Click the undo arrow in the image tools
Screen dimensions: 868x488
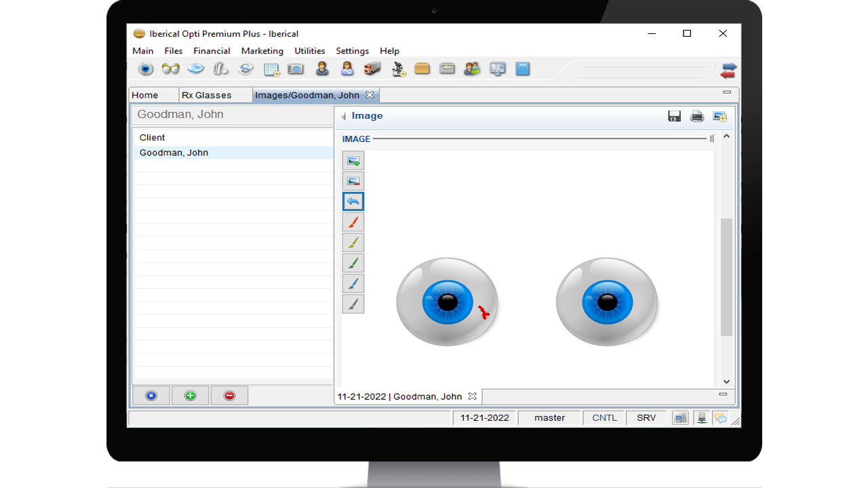point(353,202)
